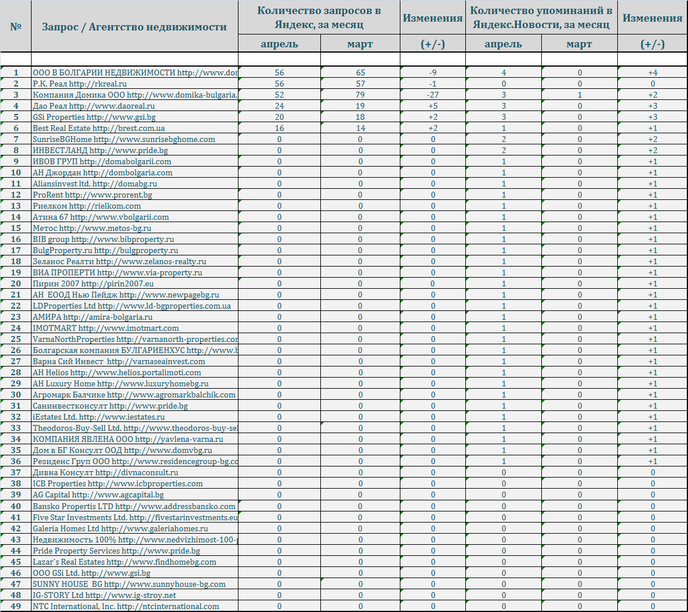The width and height of the screenshot is (688, 612).
Task: Select 'Дивна Консулт http://divnaconsult.ru'
Action: coord(135,472)
